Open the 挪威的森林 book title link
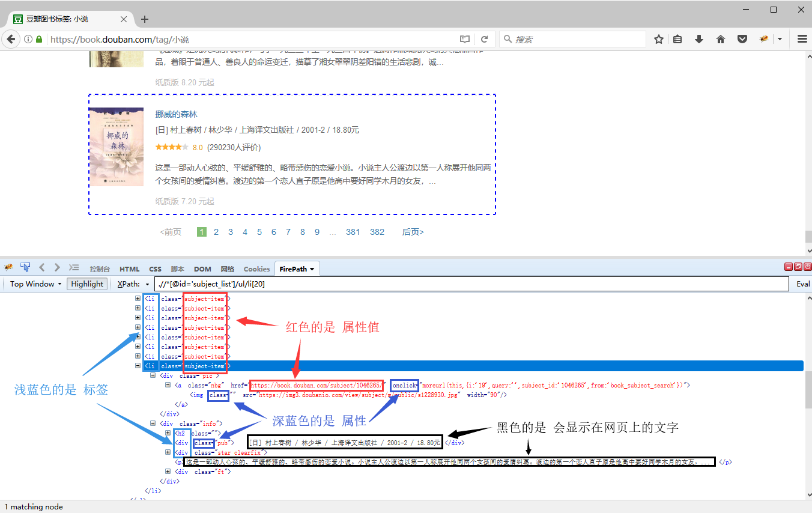 click(176, 114)
